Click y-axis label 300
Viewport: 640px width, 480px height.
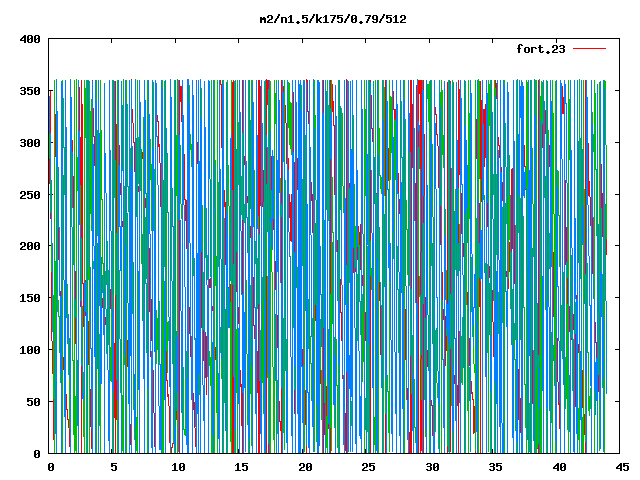coord(30,143)
